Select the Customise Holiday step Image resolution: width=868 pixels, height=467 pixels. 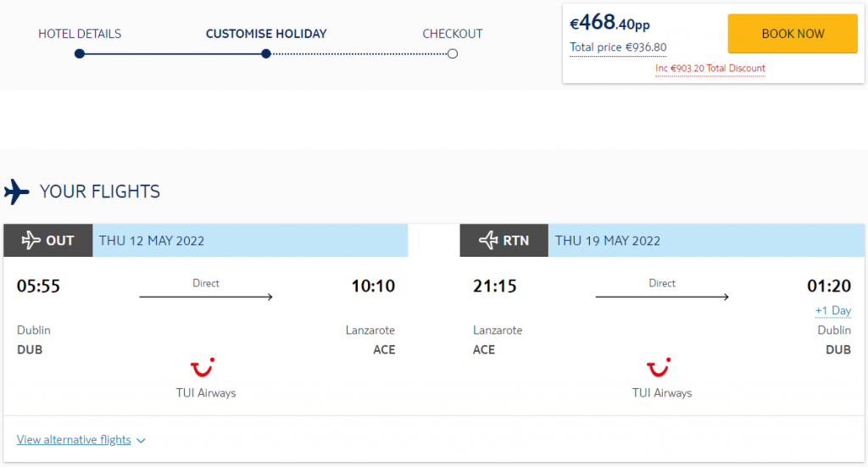coord(266,34)
